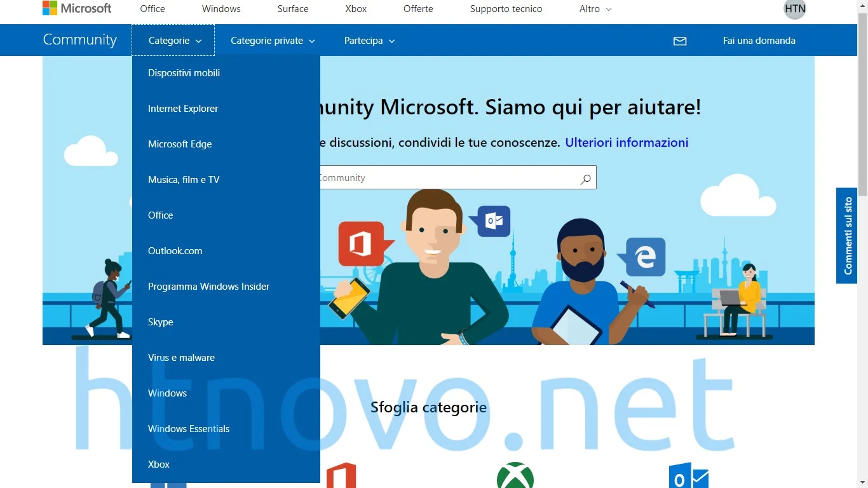
Task: Open the Commenti sul sito feedback tab
Action: coord(847,236)
